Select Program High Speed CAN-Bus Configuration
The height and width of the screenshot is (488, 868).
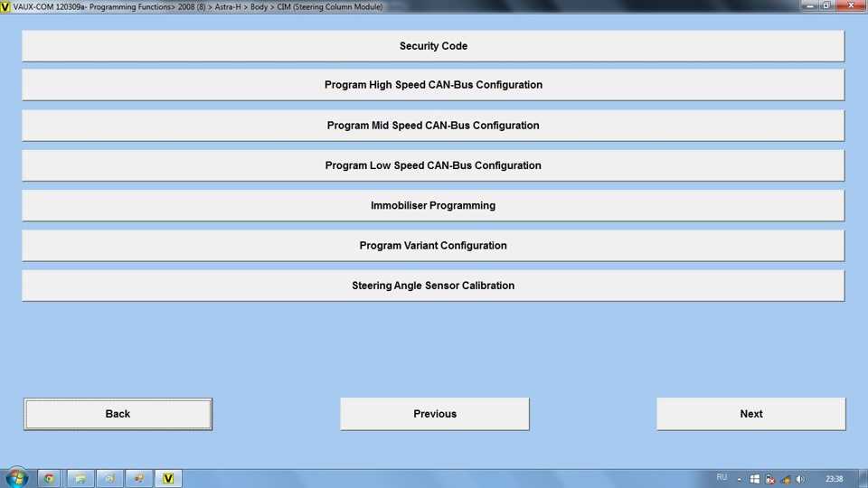[x=433, y=85]
